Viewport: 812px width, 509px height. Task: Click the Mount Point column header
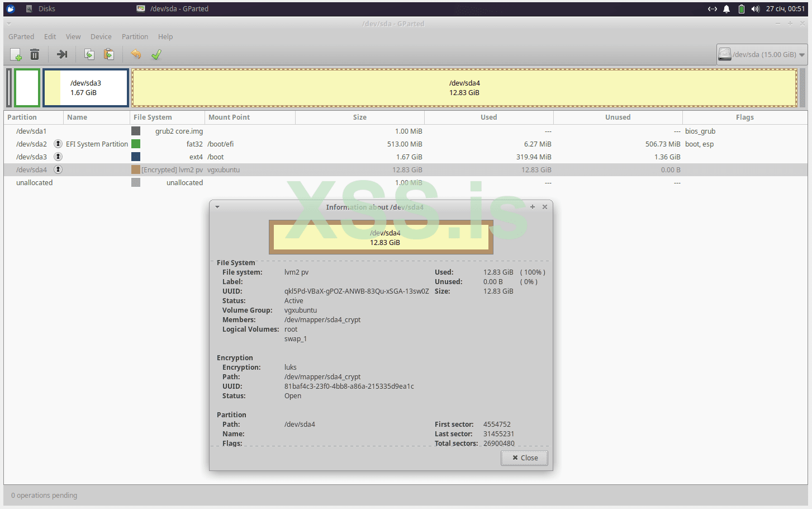click(x=250, y=117)
